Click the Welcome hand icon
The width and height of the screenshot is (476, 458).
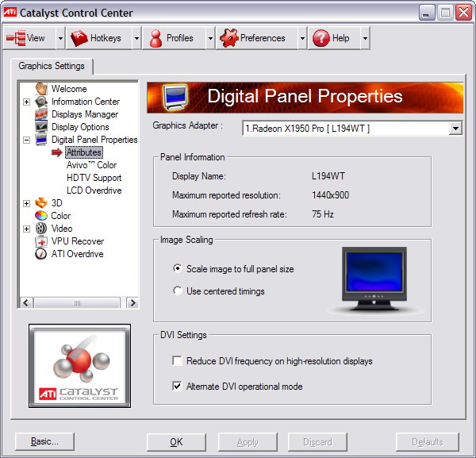point(41,89)
